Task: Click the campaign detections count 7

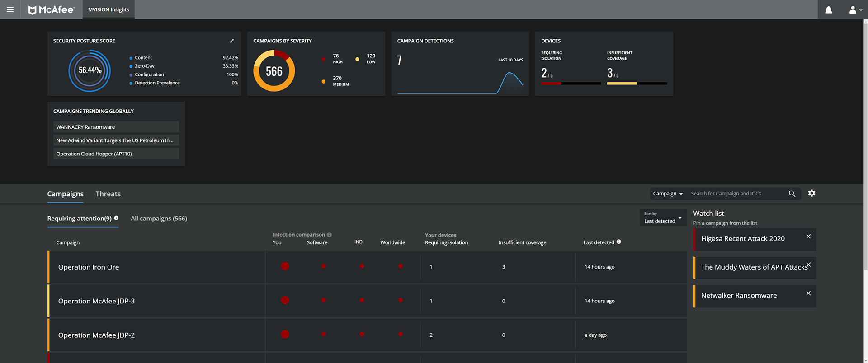Action: (399, 60)
